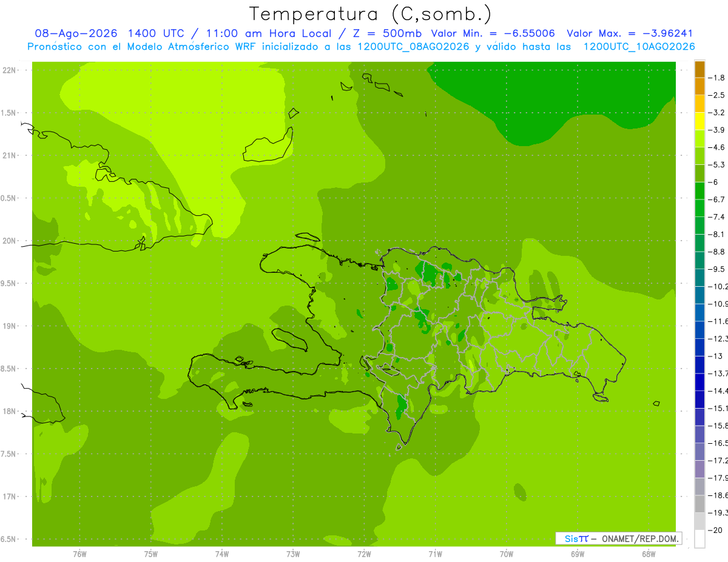Select the forecast date "08-Ago-2026"

76,34
